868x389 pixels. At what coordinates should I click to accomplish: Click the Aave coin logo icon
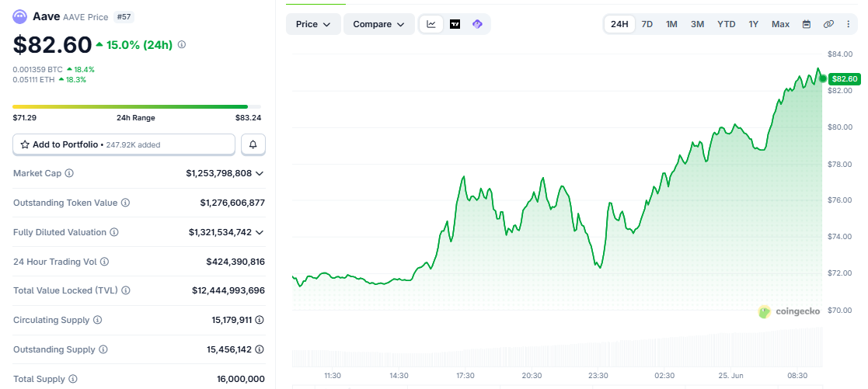[20, 17]
